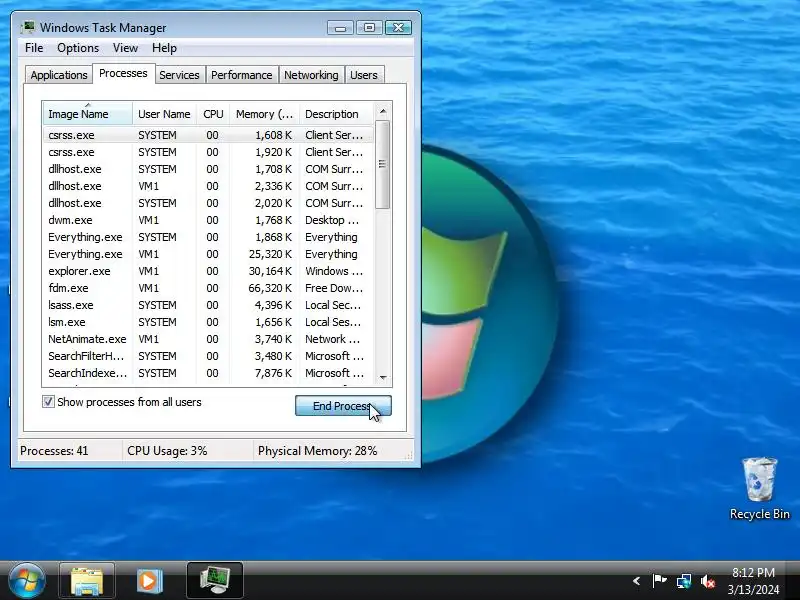
Task: Select the SearchFilterH... process row
Action: click(208, 356)
